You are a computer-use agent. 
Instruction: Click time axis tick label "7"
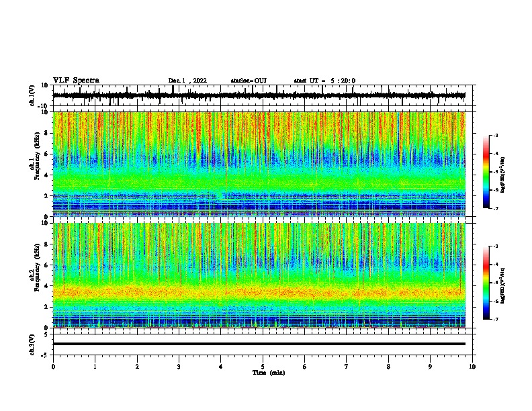coord(347,367)
